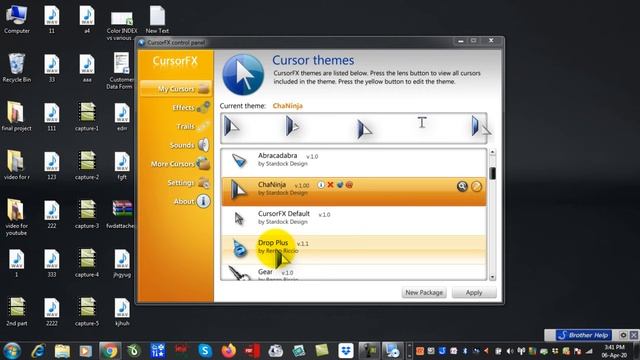640x360 pixels.
Task: Click the ChaNinja info icon
Action: pos(321,185)
